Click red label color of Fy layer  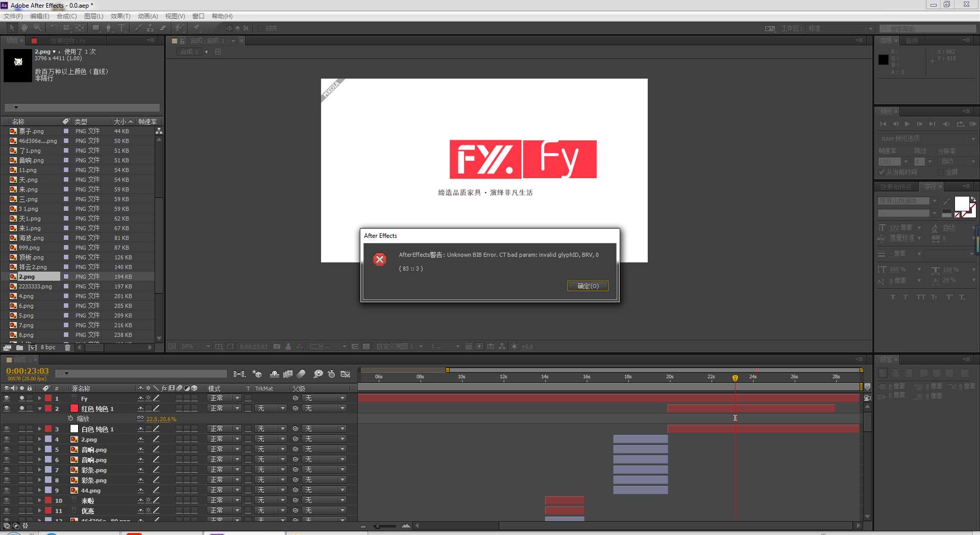48,398
